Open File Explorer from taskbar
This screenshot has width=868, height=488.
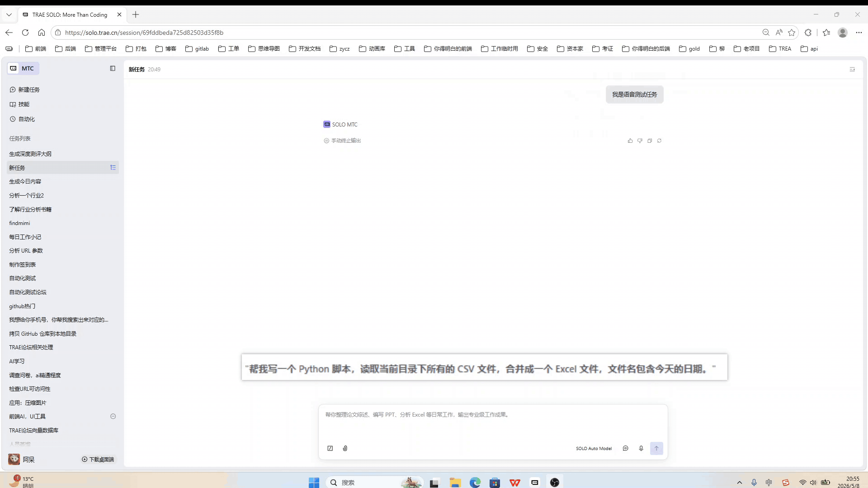click(455, 483)
